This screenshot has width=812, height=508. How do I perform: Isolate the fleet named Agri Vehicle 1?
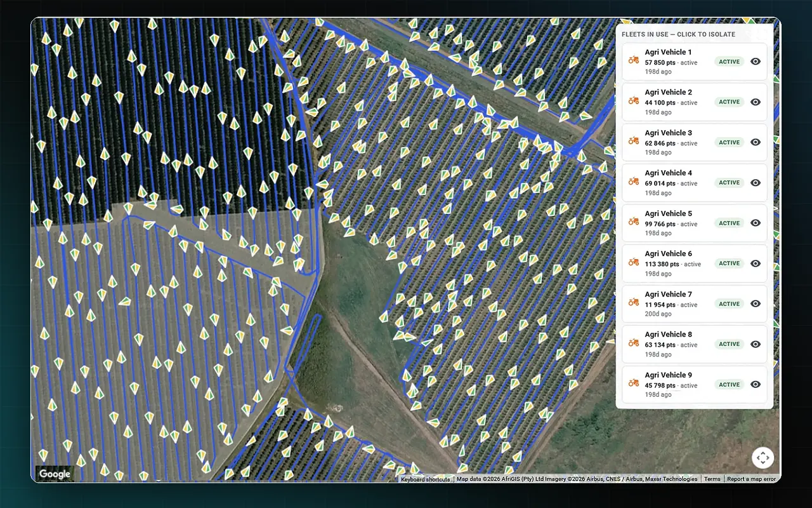(x=669, y=52)
